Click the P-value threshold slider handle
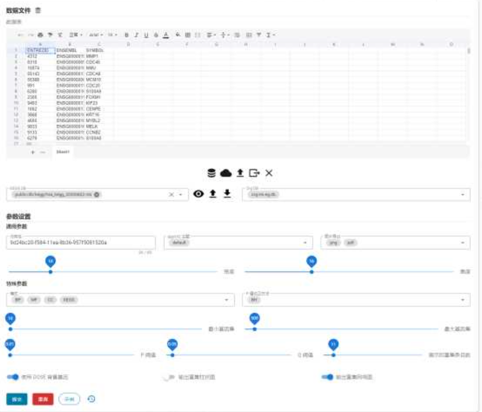This screenshot has width=482, height=412. tap(10, 355)
